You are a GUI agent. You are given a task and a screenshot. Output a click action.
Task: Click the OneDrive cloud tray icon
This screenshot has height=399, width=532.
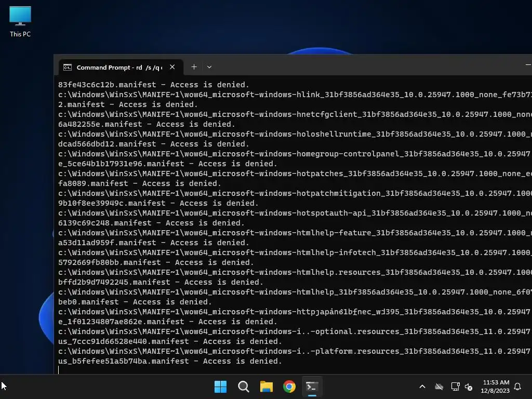439,387
